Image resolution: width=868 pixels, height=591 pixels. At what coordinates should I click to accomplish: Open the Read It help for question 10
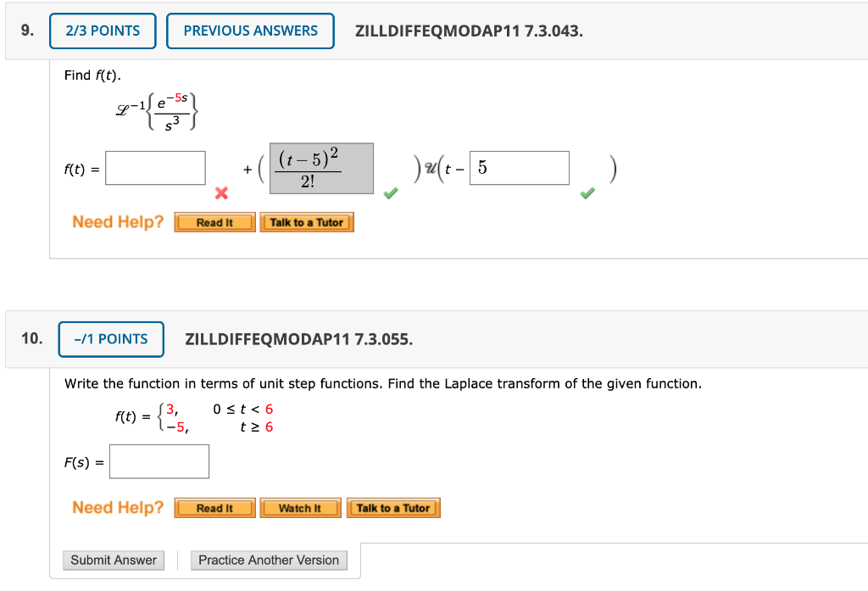click(x=214, y=508)
